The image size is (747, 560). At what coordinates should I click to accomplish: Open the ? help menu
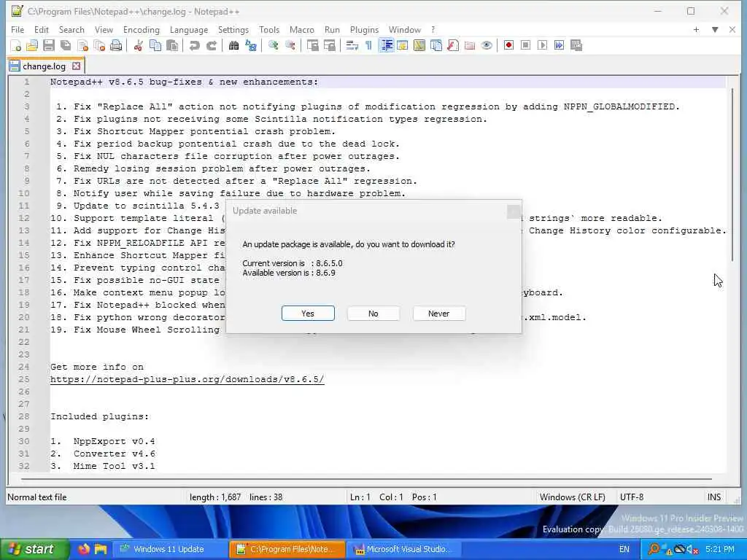433,29
